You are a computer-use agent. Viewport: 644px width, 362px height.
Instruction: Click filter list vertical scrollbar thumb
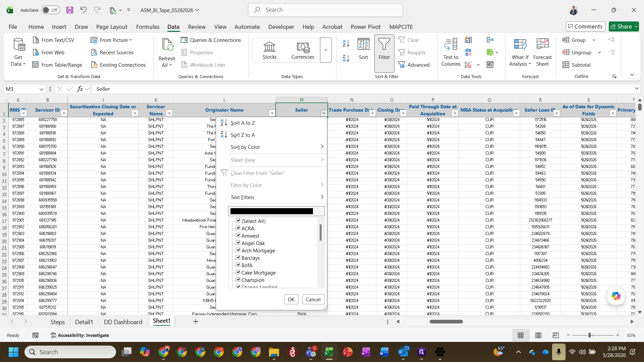[x=321, y=232]
